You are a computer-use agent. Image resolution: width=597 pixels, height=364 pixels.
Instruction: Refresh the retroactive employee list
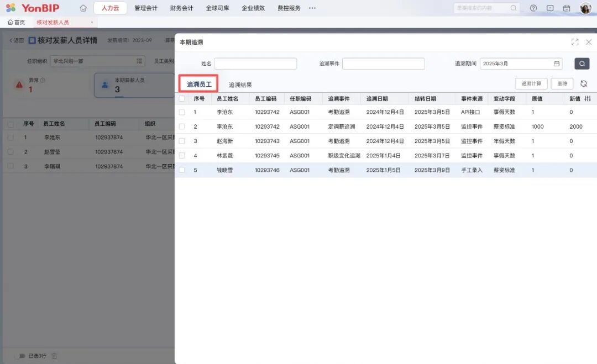pyautogui.click(x=583, y=84)
